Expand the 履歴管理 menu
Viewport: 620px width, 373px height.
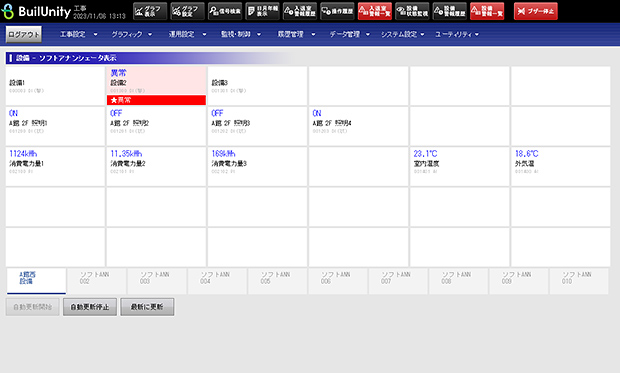pos(296,34)
